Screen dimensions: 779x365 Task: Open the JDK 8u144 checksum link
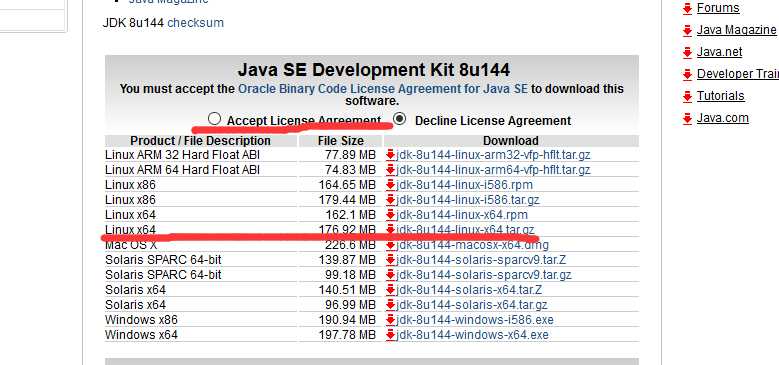(196, 23)
